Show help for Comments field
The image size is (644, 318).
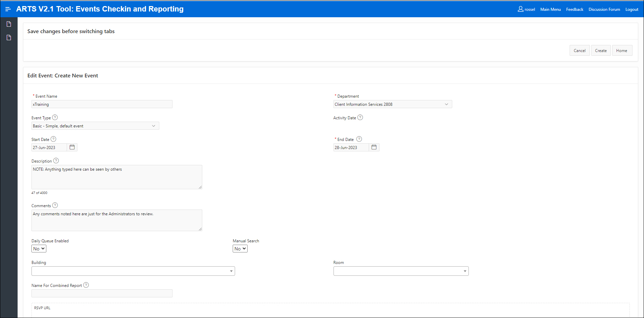click(55, 205)
